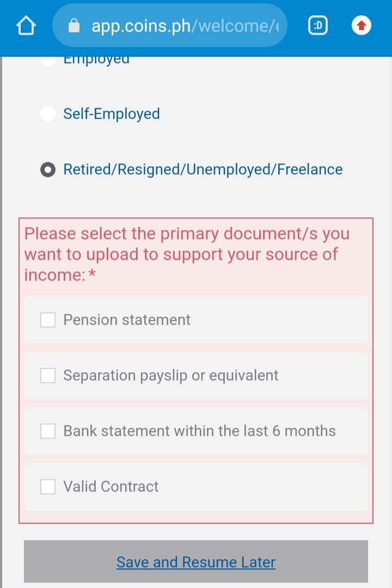This screenshot has width=392, height=588.
Task: Open the Save and Resume Later link
Action: click(196, 562)
